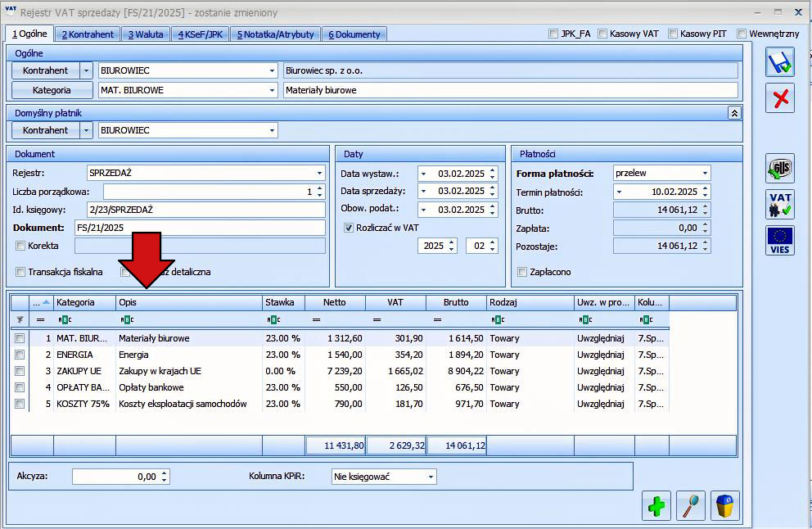Select the row checkbox for Zakupy w krajach UE
Image resolution: width=812 pixels, height=529 pixels.
(20, 371)
